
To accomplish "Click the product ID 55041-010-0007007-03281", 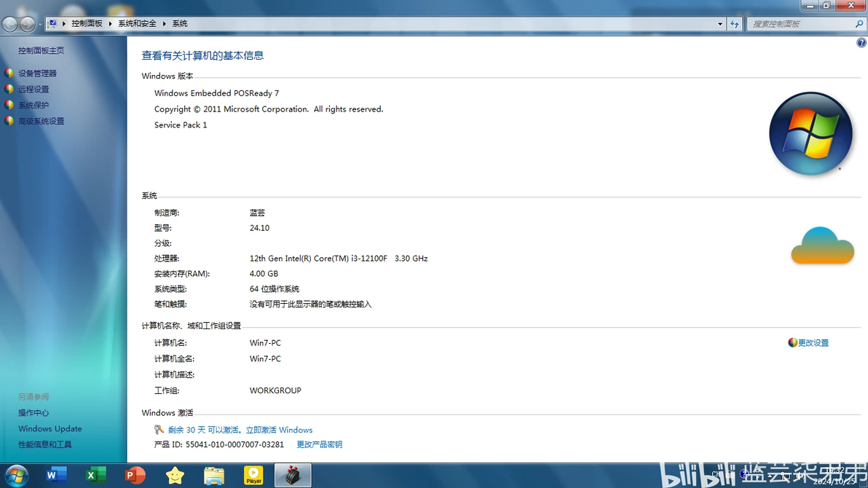I will [x=234, y=444].
